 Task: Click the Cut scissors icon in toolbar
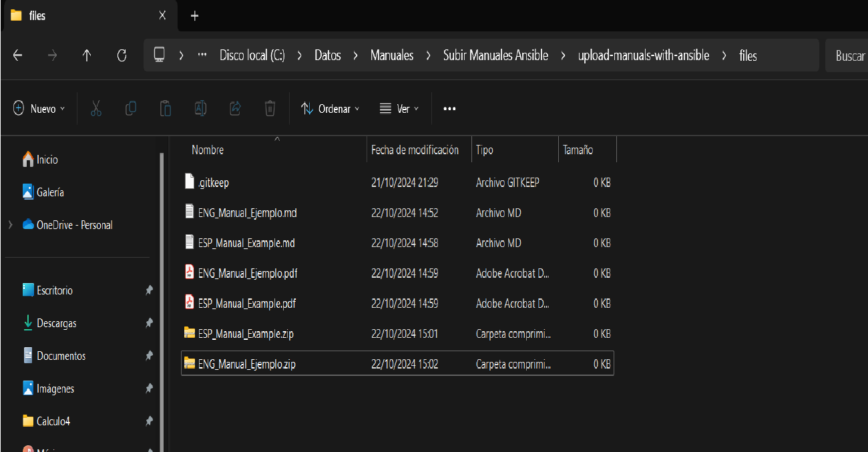[x=95, y=108]
